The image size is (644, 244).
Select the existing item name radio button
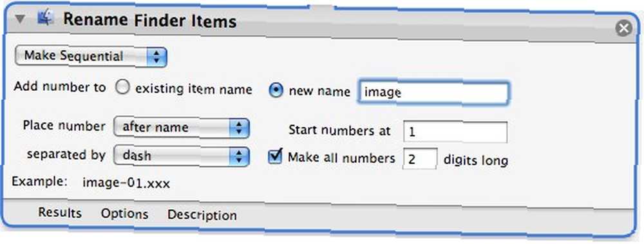click(x=123, y=88)
